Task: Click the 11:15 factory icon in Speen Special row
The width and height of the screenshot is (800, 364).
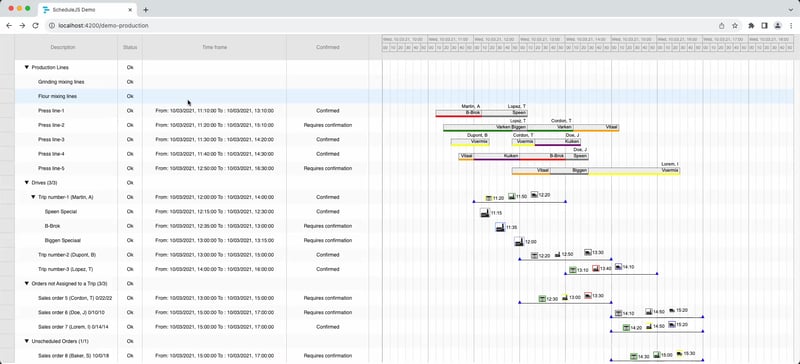Action: (x=485, y=212)
